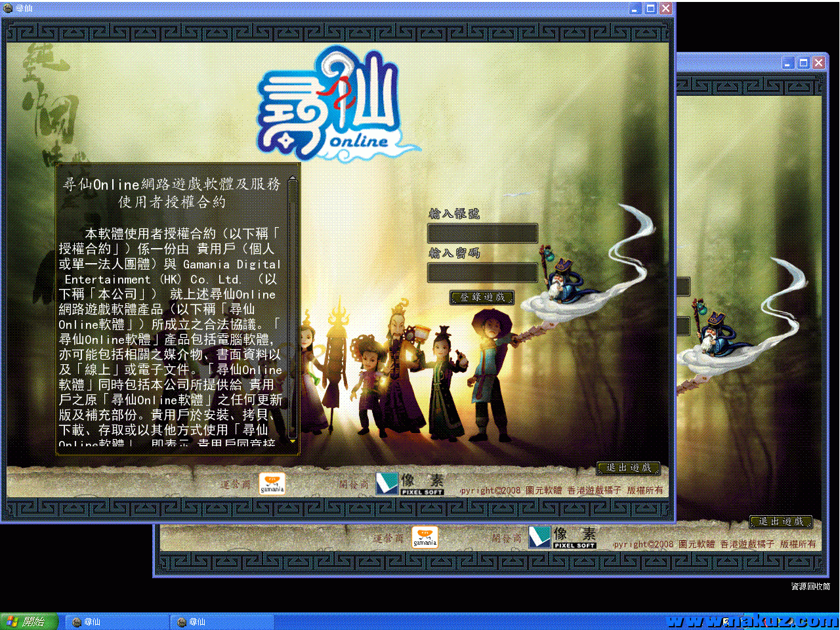The width and height of the screenshot is (840, 630).
Task: Click the Pixel Soft logo in back window
Action: pos(563,537)
